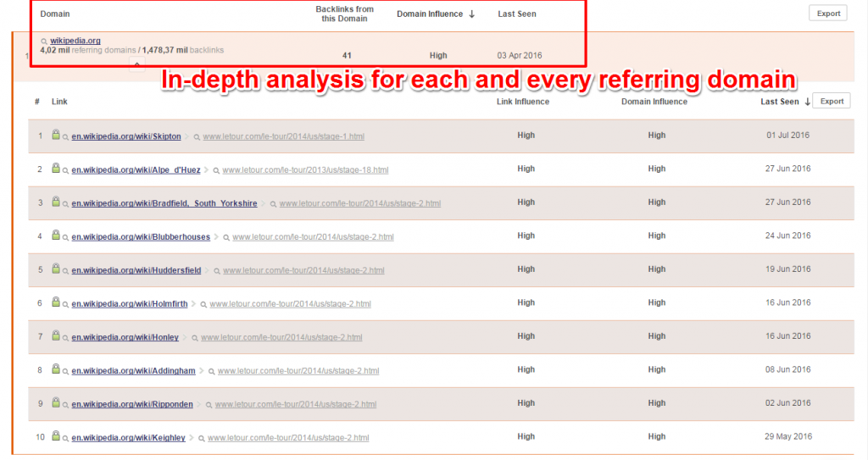
Task: Click the green lock icon in Skipton row
Action: tap(56, 135)
